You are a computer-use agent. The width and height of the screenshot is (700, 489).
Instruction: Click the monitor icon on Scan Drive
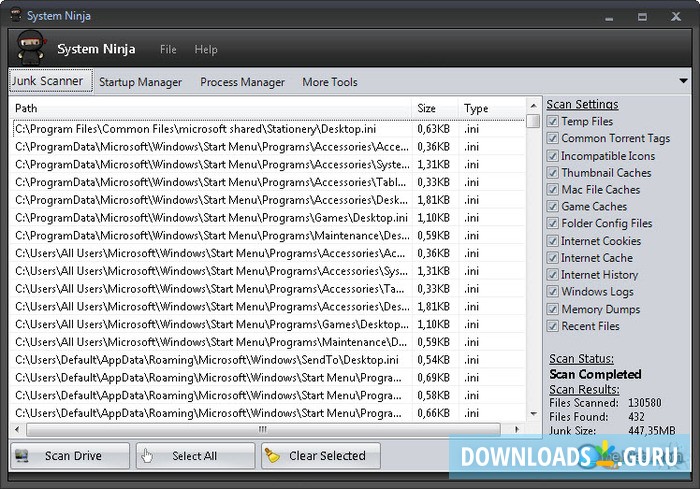[x=22, y=456]
